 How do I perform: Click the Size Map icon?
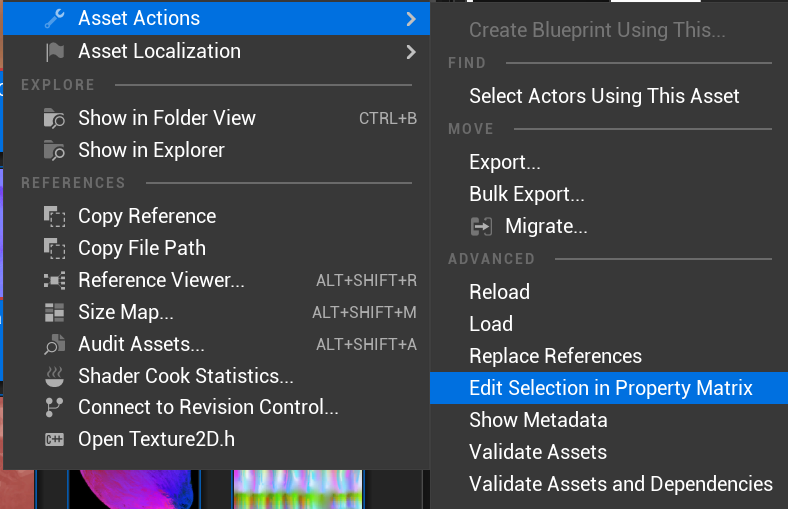pyautogui.click(x=54, y=312)
